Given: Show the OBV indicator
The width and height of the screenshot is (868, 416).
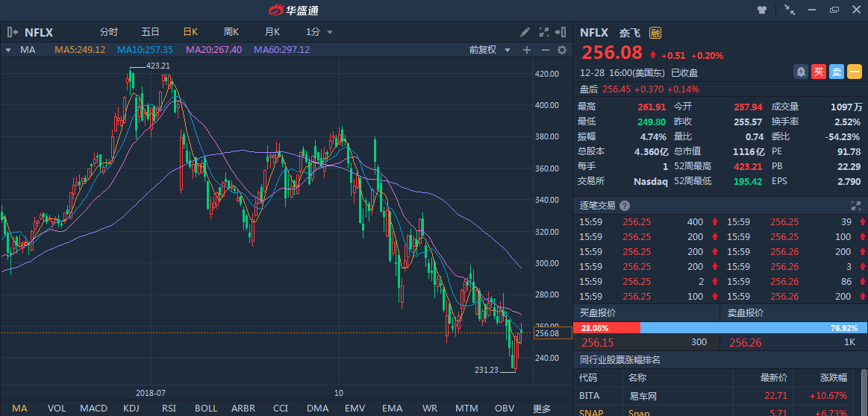Looking at the screenshot, I should click(x=505, y=409).
